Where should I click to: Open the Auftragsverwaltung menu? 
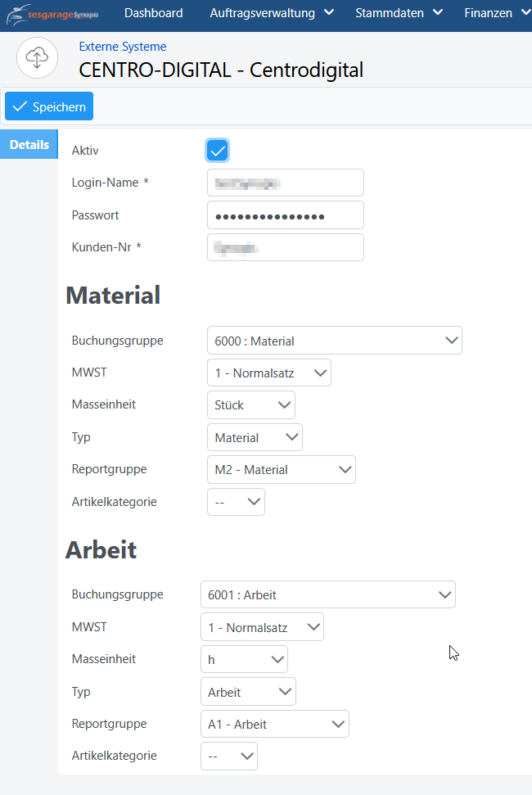click(x=272, y=13)
